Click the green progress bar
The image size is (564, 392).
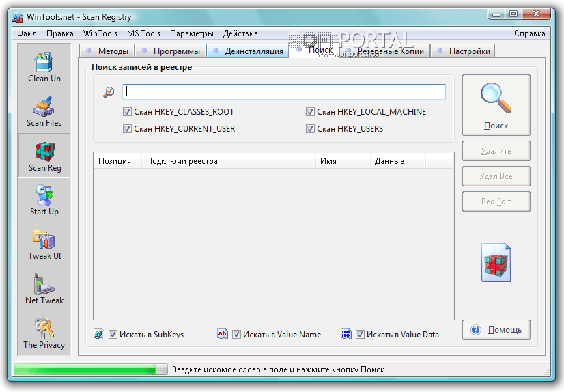pyautogui.click(x=90, y=369)
